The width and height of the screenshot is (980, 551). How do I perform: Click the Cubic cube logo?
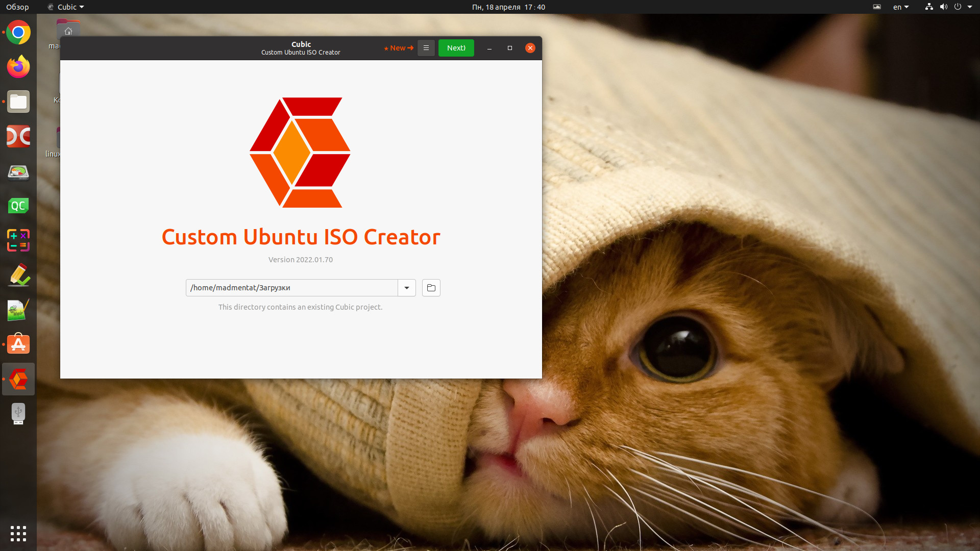point(300,153)
